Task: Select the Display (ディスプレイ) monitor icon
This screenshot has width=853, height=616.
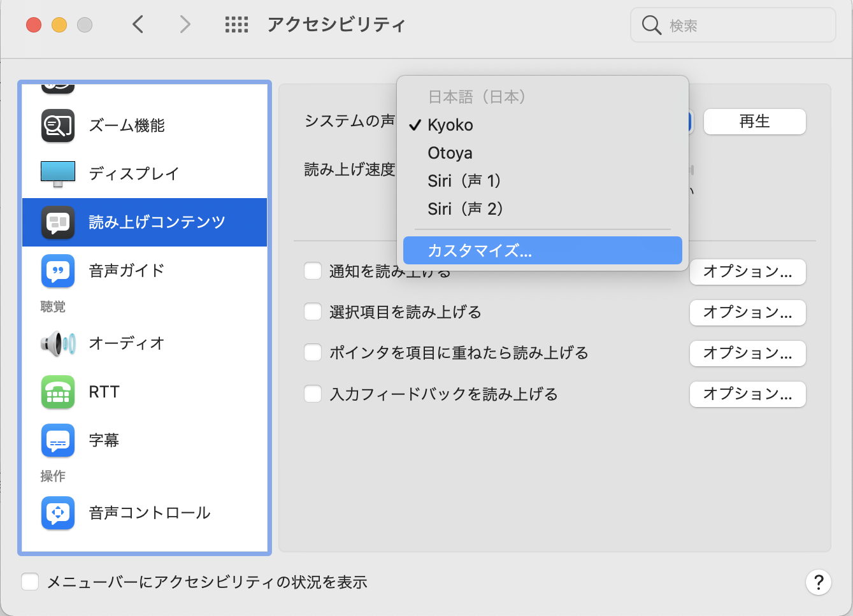Action: click(x=58, y=173)
